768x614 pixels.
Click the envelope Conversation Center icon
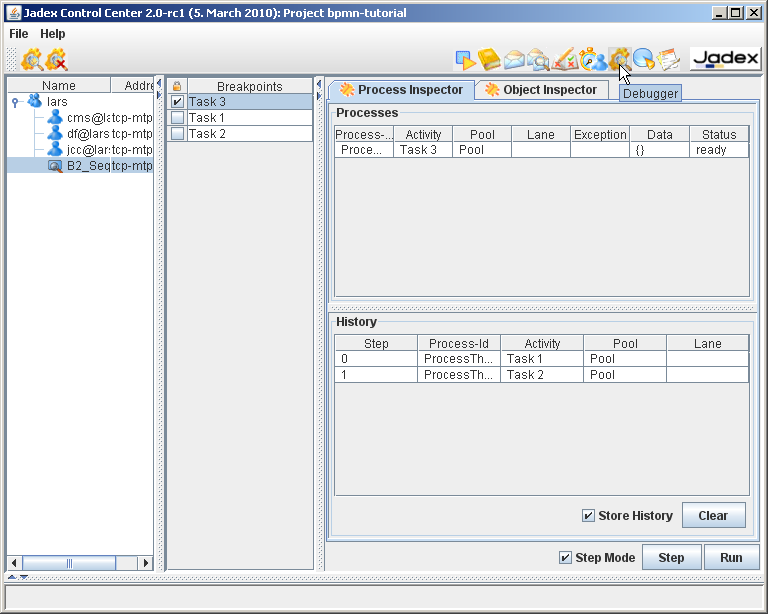pos(514,60)
